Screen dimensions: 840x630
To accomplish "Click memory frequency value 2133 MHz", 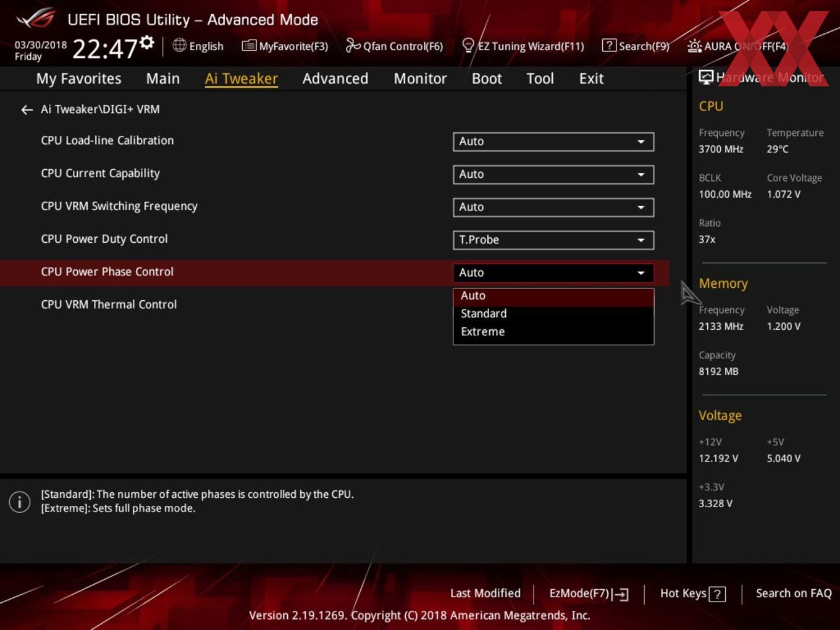I will coord(721,326).
